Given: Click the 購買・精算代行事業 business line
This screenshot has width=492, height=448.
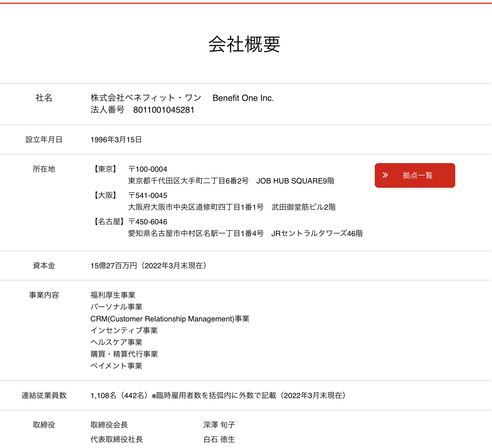Looking at the screenshot, I should pos(124,354).
